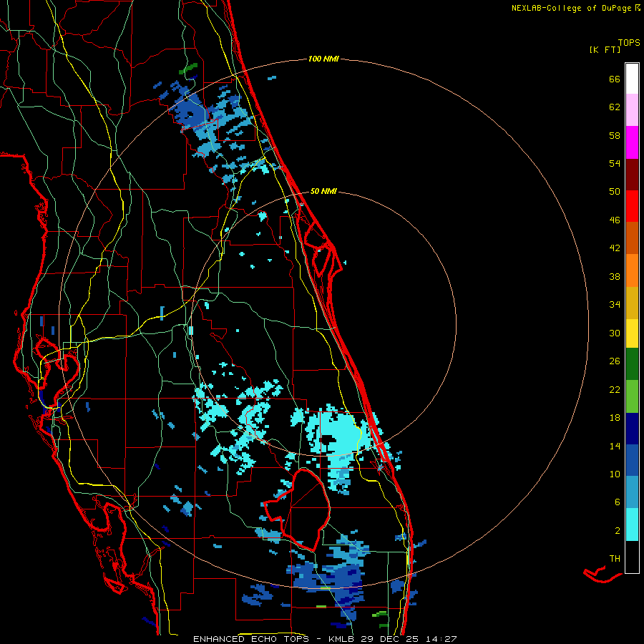This screenshot has width=644, height=644.
Task: Click the dark orange swatch near 42
Action: coord(632,238)
